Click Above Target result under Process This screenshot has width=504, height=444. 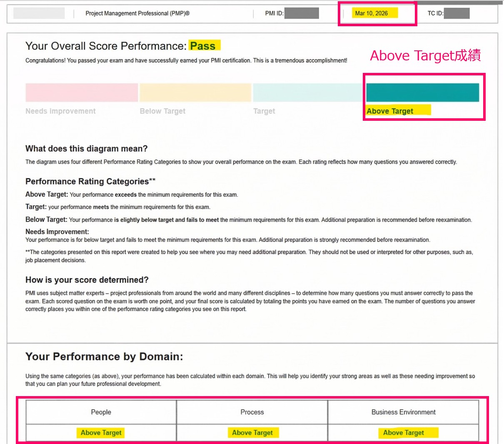click(252, 433)
